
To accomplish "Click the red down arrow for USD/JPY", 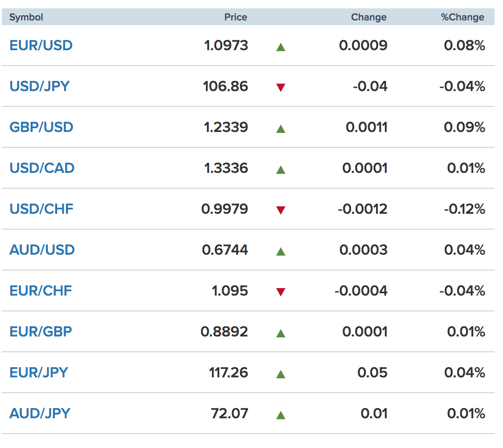I will click(281, 87).
